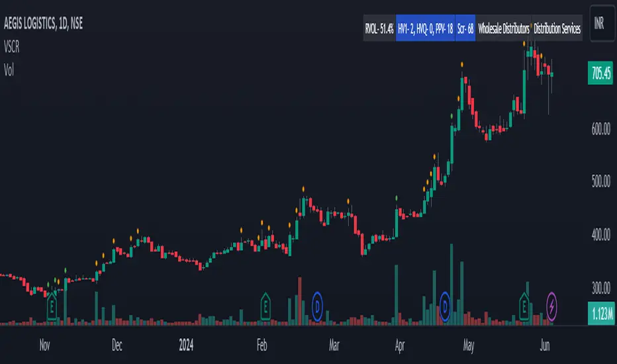Image resolution: width=617 pixels, height=364 pixels.
Task: Click the Apr label on time axis
Action: (x=400, y=345)
